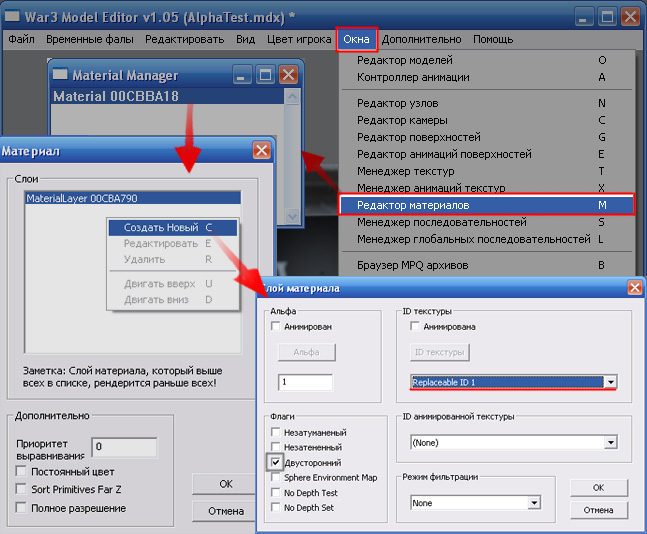The image size is (647, 534).
Task: Choose Менеджер последовательностей menu entry
Action: click(487, 222)
